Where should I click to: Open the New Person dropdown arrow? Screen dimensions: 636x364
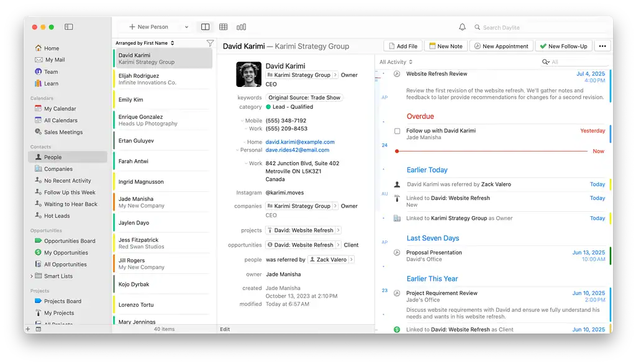pyautogui.click(x=186, y=27)
